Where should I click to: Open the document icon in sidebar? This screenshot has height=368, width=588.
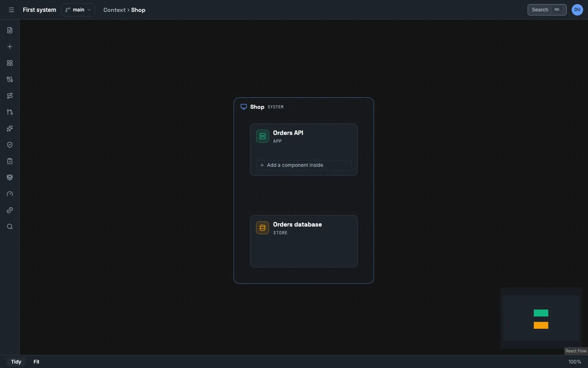coord(10,30)
